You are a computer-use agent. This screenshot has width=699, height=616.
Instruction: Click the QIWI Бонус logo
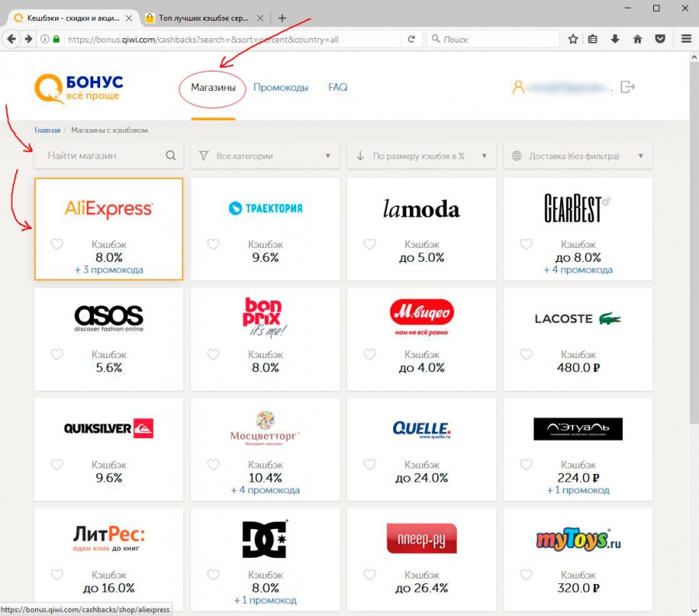79,88
